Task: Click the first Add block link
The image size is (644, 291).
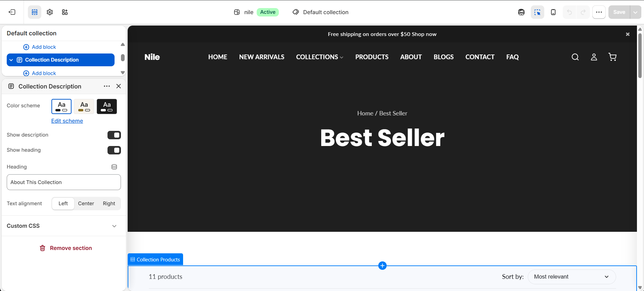Action: coord(40,47)
